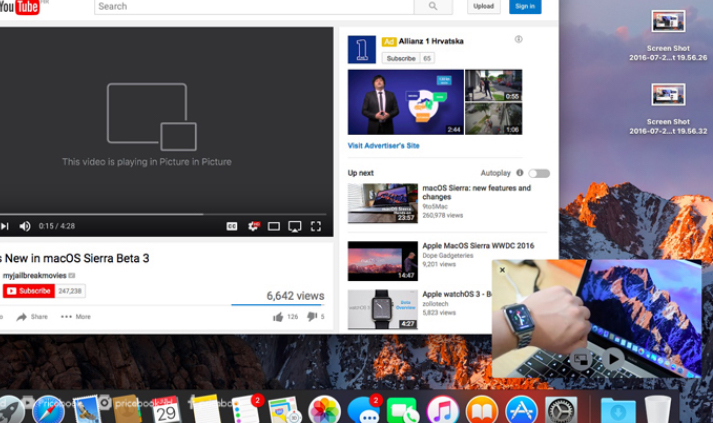Open the Allianz ad video 2:44 thumbnail
Screen dimensions: 713x423
(406, 102)
